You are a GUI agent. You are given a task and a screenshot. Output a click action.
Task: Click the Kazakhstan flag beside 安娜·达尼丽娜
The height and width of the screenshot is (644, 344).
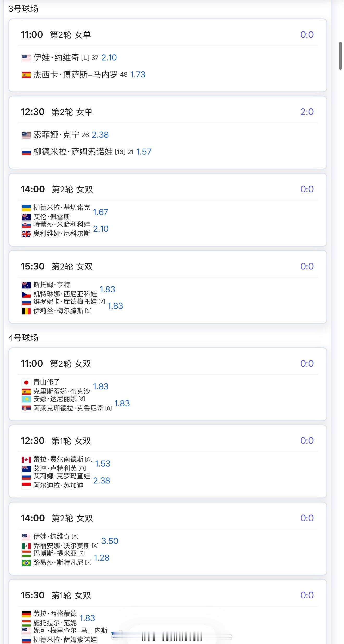tap(26, 399)
